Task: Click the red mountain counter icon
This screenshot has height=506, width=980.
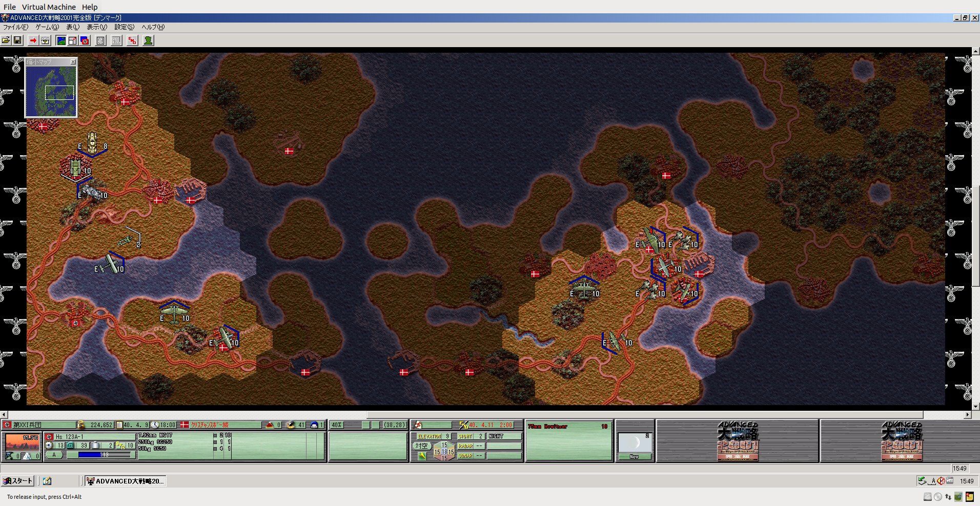Action: click(269, 425)
